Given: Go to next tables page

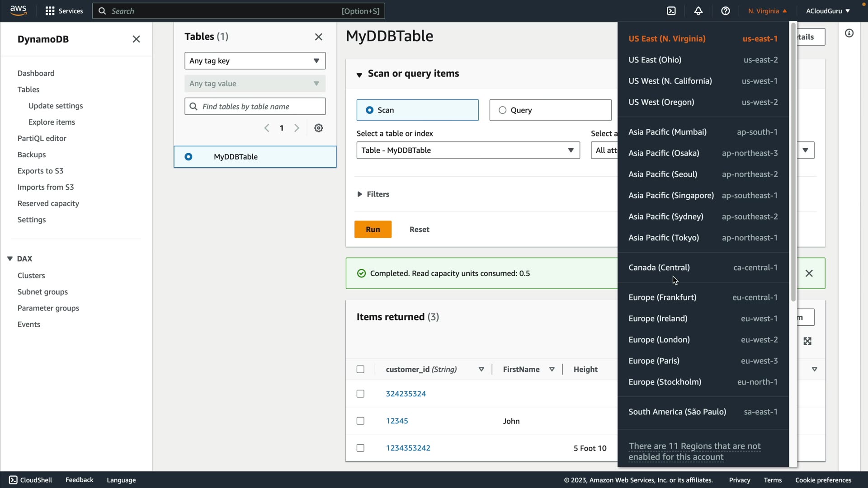Looking at the screenshot, I should point(297,128).
